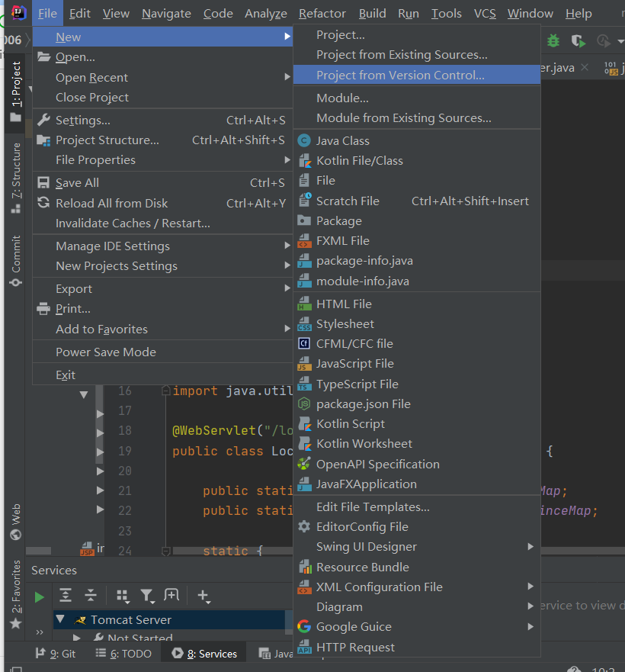Open the 8: Services bottom tab
The image size is (625, 672).
(x=204, y=654)
